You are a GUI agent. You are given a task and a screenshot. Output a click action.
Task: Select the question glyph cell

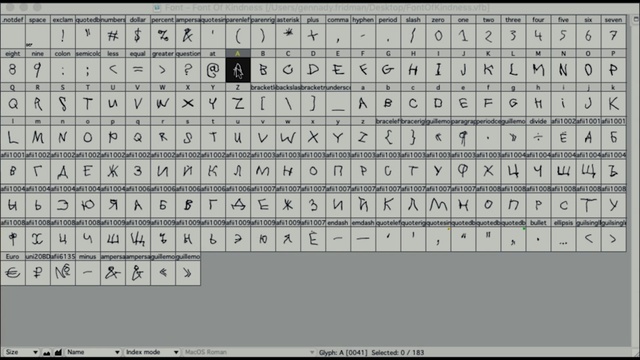[x=188, y=66]
